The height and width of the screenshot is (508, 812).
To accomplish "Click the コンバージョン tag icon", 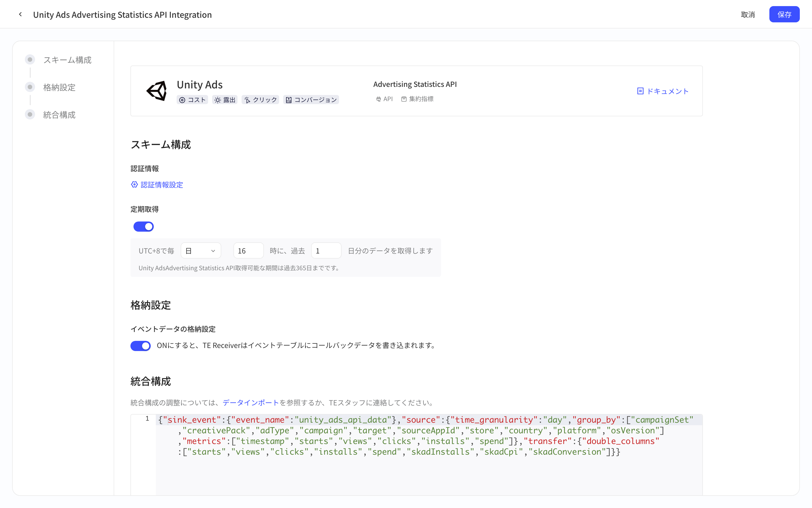I will pos(289,100).
